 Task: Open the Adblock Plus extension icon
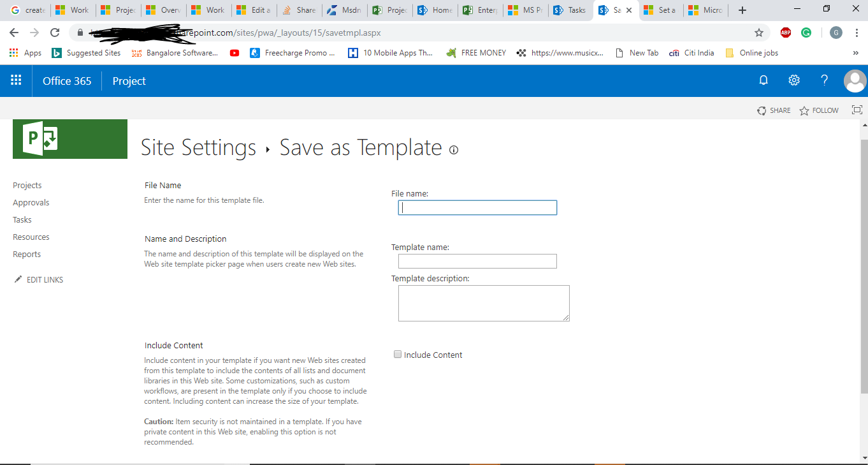786,33
